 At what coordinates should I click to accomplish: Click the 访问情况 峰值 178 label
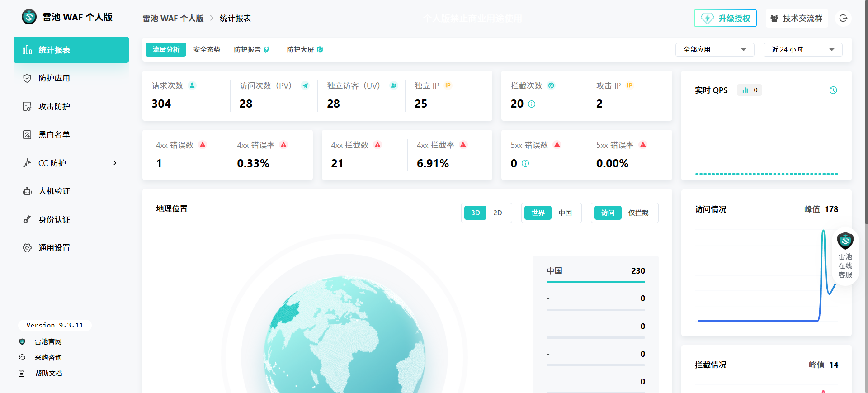coord(821,209)
